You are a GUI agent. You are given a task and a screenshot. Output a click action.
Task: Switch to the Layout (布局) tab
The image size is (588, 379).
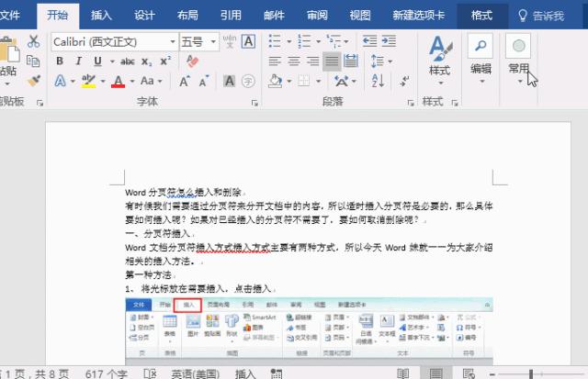187,16
